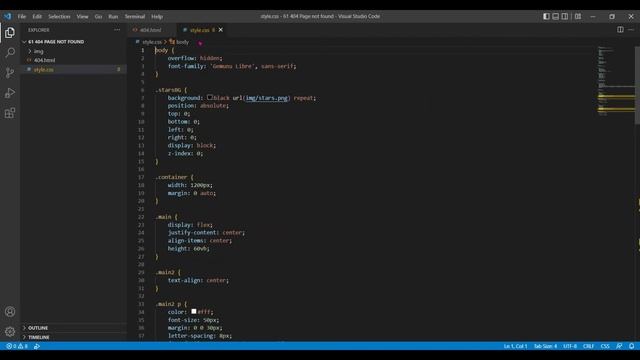Click the VS Code logo icon
Viewport: 640px width, 360px height.
8,16
